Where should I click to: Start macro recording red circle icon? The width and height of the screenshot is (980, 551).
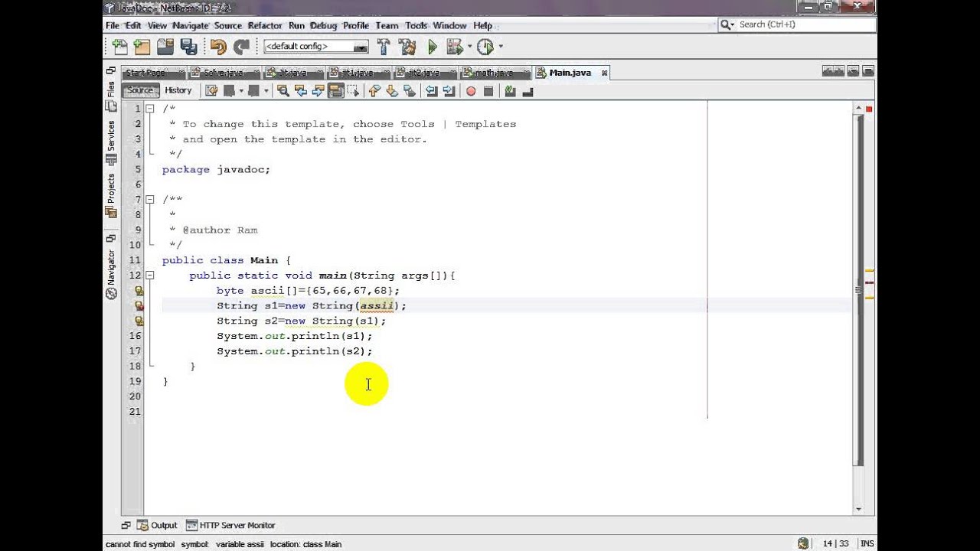pyautogui.click(x=471, y=91)
